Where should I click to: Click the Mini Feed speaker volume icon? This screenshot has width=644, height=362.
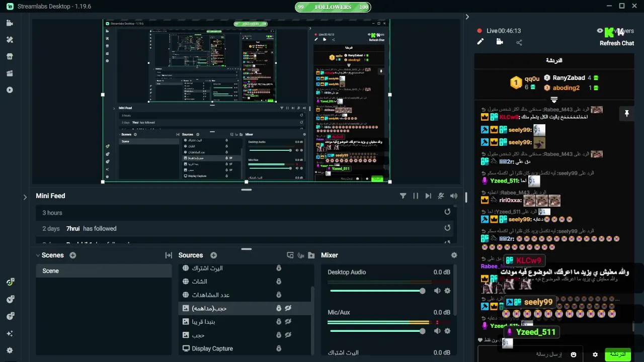pos(454,196)
